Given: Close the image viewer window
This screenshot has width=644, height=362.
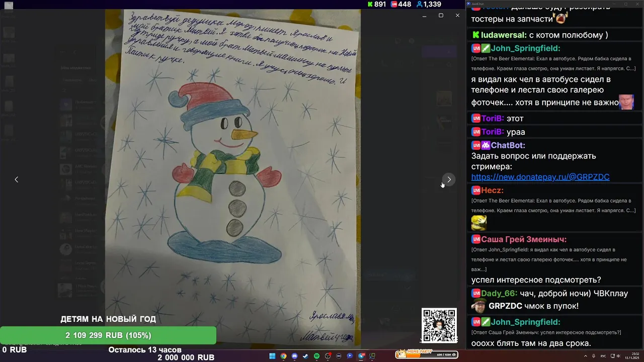Looking at the screenshot, I should click(x=457, y=16).
